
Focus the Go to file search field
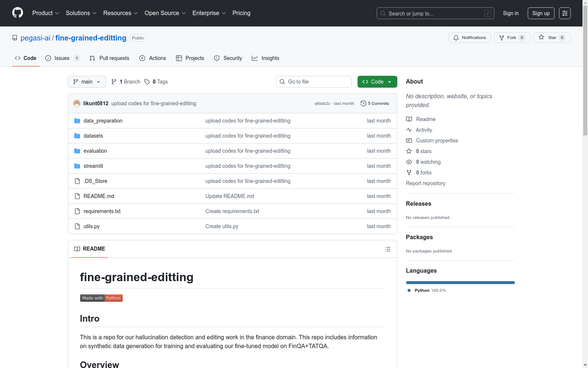pos(314,82)
